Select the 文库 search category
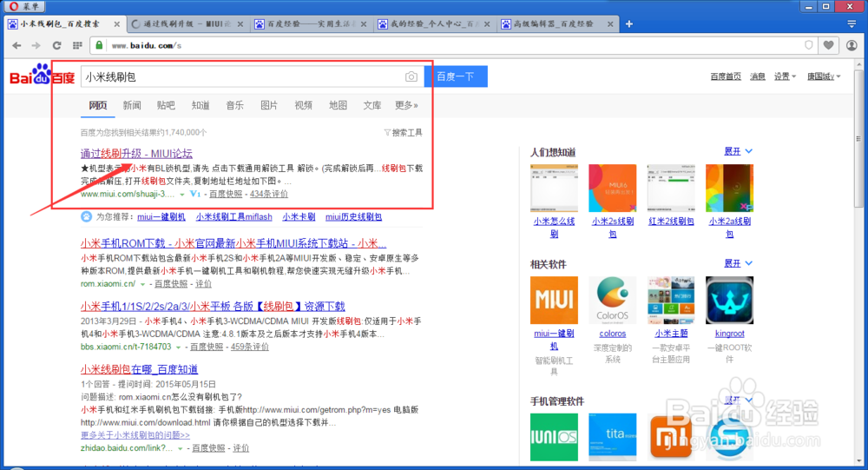868x470 pixels. tap(372, 105)
